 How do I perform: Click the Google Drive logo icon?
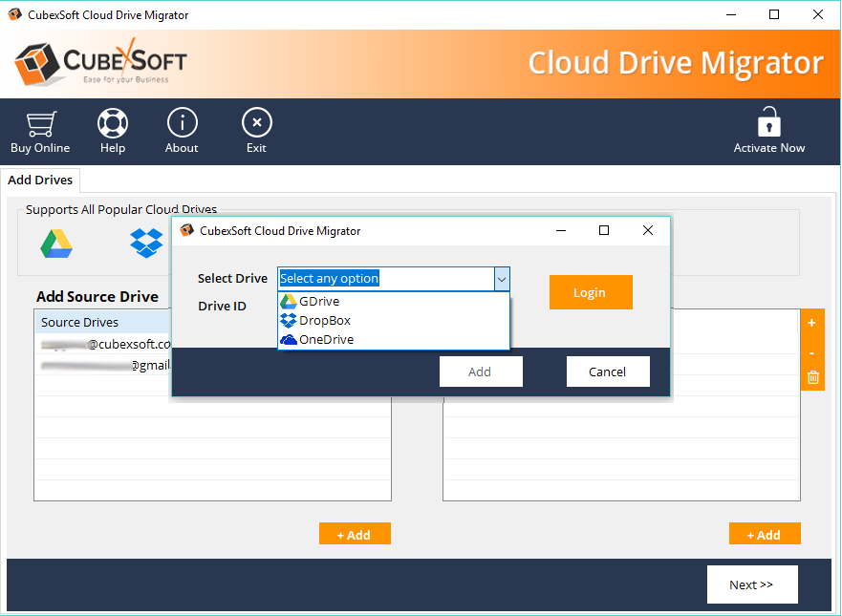[x=56, y=244]
